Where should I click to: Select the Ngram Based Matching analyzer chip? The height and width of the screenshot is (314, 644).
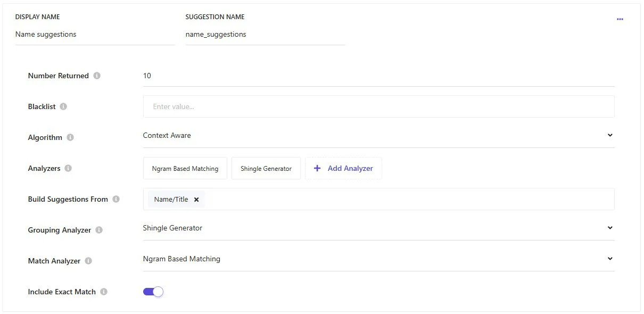click(x=185, y=168)
